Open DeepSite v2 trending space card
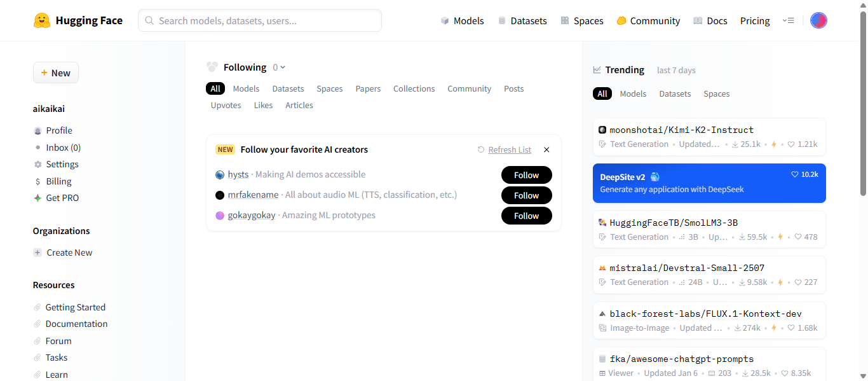The height and width of the screenshot is (381, 868). point(709,183)
